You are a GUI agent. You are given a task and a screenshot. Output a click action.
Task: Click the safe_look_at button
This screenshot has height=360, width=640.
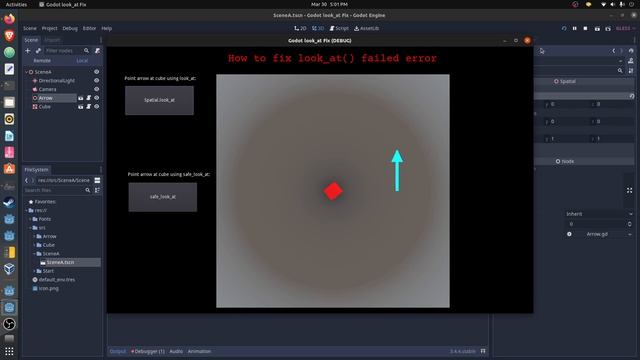163,197
